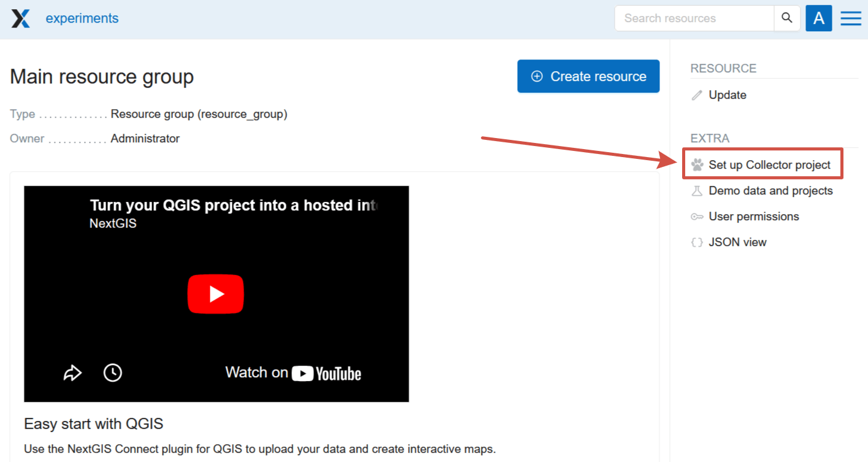Click the Watch later clock icon
Viewport: 868px width, 462px height.
[112, 372]
